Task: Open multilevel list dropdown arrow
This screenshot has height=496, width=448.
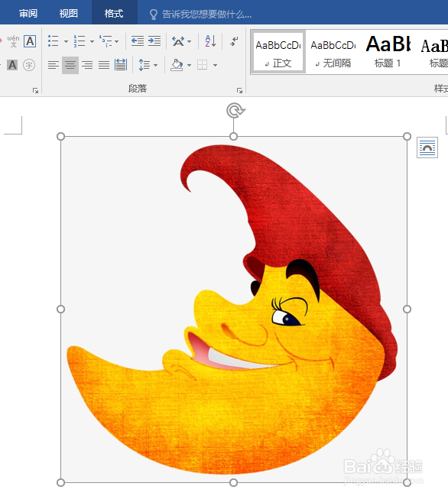Action: coord(117,41)
